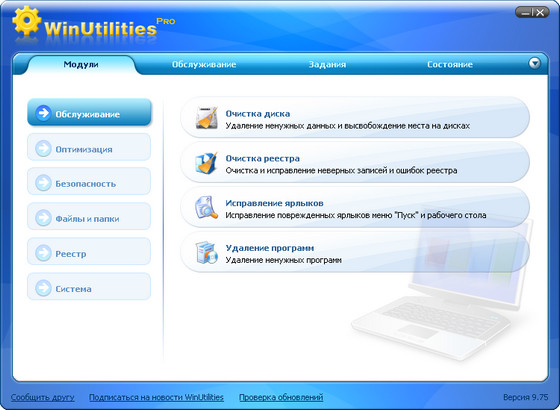Switch to the Обслуживание top tab
Image resolution: width=560 pixels, height=410 pixels.
(x=204, y=65)
